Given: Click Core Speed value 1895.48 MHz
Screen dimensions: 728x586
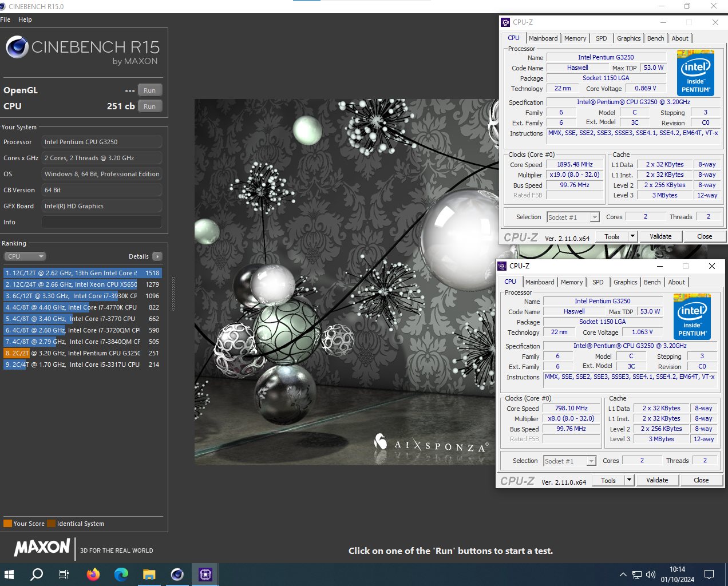Looking at the screenshot, I should [575, 164].
